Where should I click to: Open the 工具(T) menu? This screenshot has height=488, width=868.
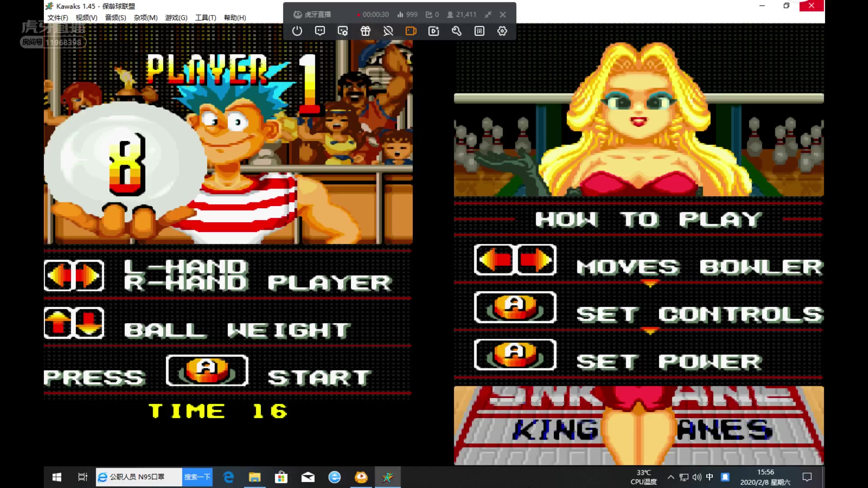[x=205, y=18]
